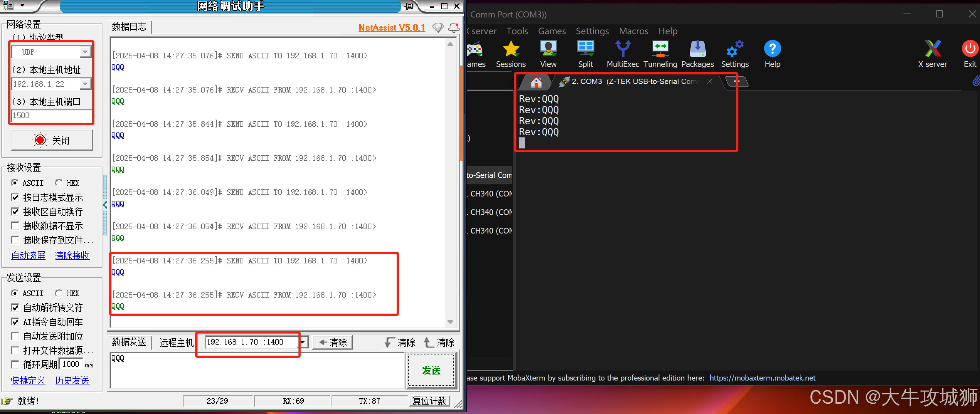This screenshot has width=980, height=414.
Task: Click the 清除接收 link
Action: coord(72,255)
